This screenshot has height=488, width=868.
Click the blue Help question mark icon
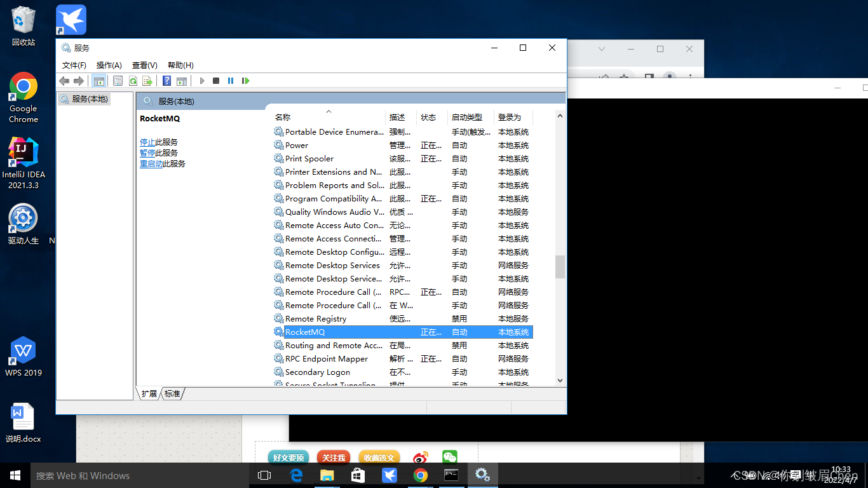click(166, 81)
